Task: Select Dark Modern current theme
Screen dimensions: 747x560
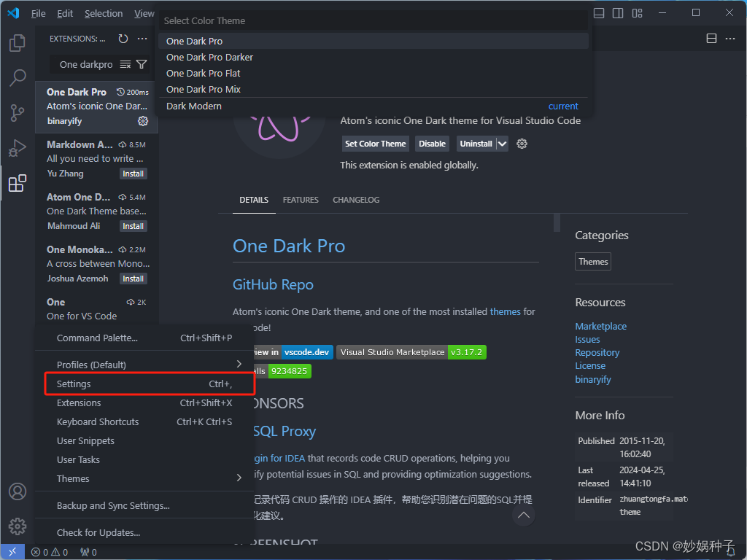Action: [373, 106]
